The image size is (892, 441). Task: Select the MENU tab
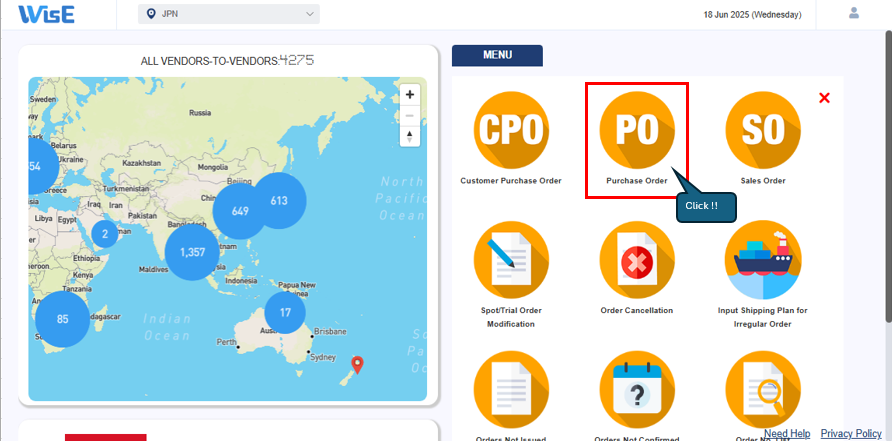click(497, 56)
